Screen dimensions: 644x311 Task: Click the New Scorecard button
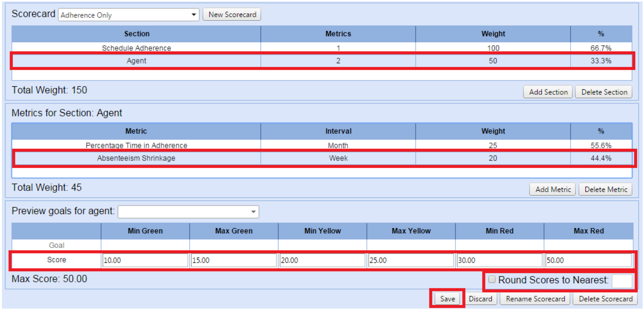point(232,14)
